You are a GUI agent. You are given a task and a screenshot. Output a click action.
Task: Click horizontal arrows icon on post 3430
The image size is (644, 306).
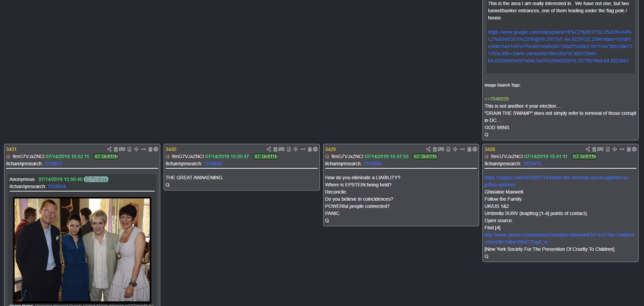303,149
